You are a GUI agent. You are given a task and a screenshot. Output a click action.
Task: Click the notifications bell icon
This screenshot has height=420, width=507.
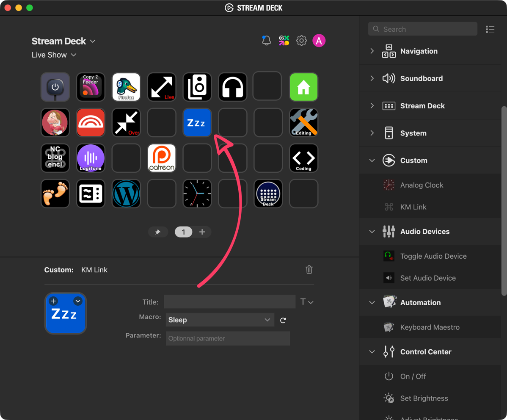point(266,40)
